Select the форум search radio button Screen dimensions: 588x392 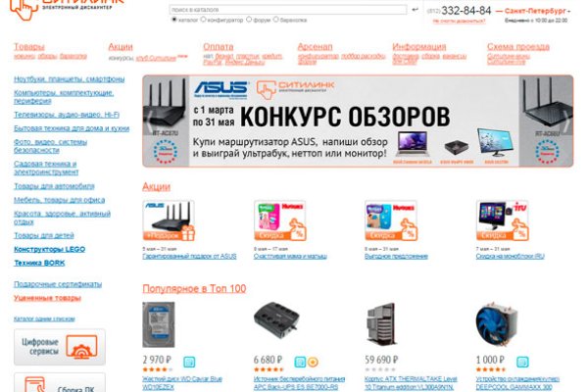tap(249, 20)
